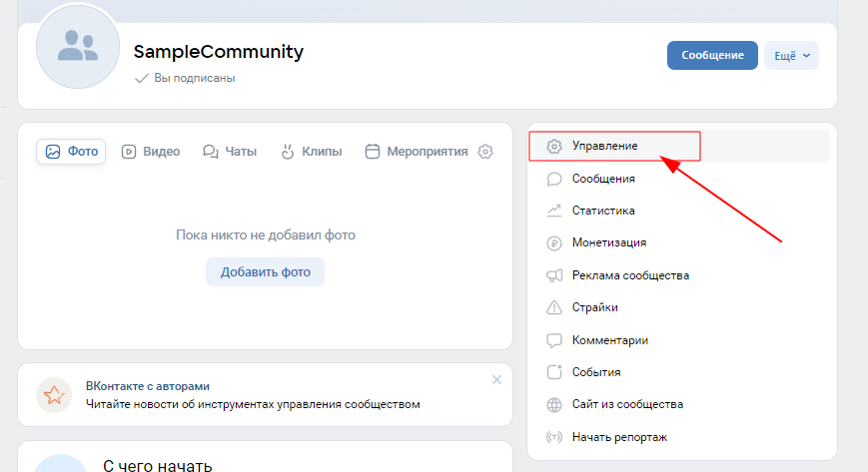The width and height of the screenshot is (868, 472).
Task: Click the Монетизация ruble icon
Action: pyautogui.click(x=554, y=242)
